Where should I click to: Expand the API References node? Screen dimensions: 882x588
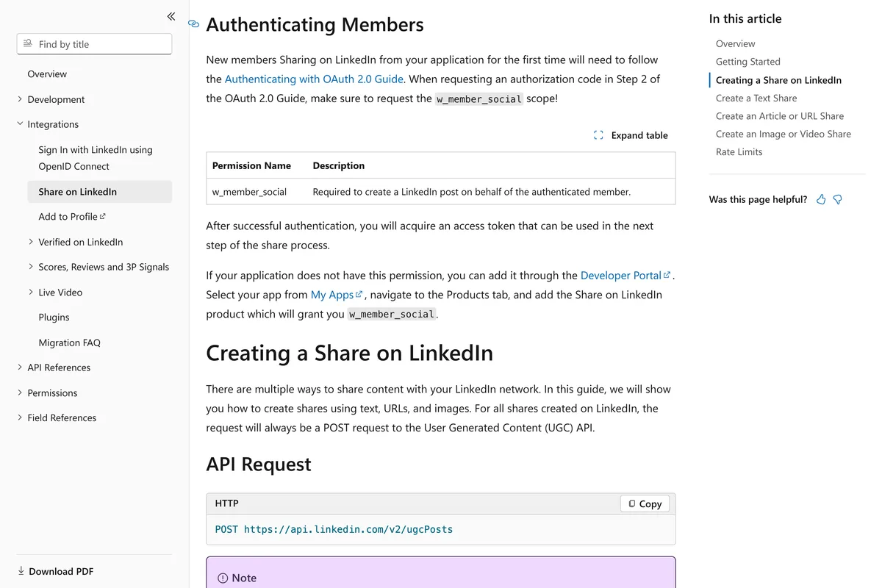20,367
